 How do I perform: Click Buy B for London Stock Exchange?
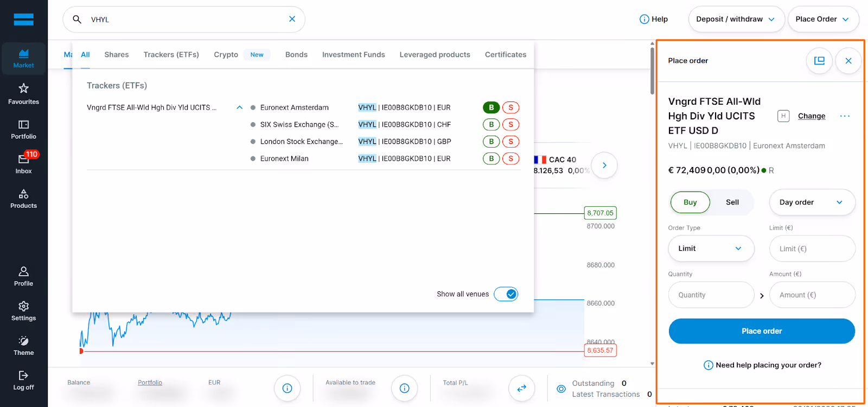click(x=491, y=142)
